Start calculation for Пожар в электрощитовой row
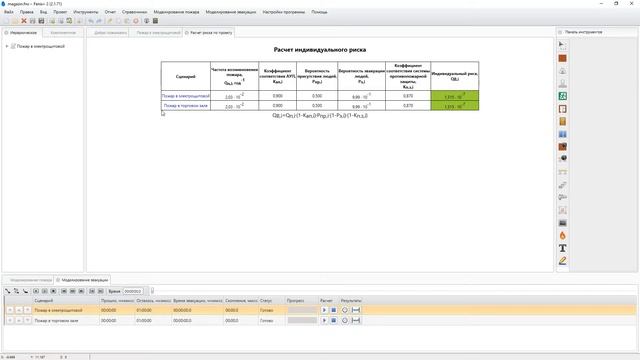This screenshot has height=360, width=640. (324, 310)
